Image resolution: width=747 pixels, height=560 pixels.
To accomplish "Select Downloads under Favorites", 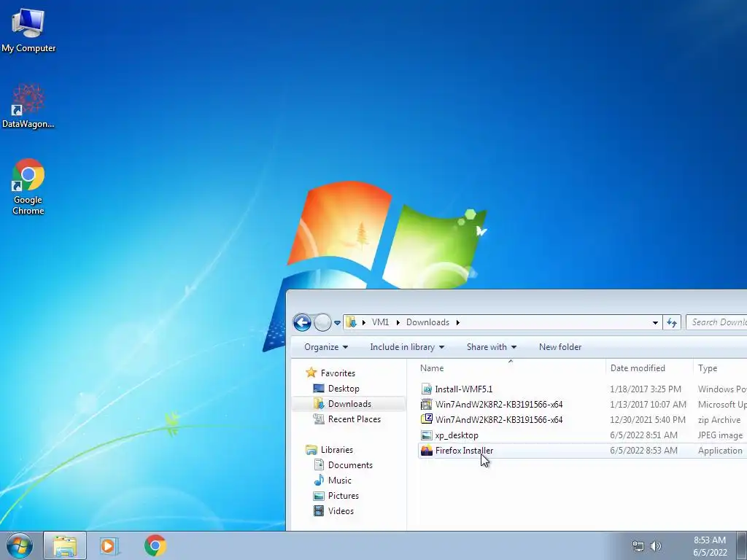I will 349,404.
